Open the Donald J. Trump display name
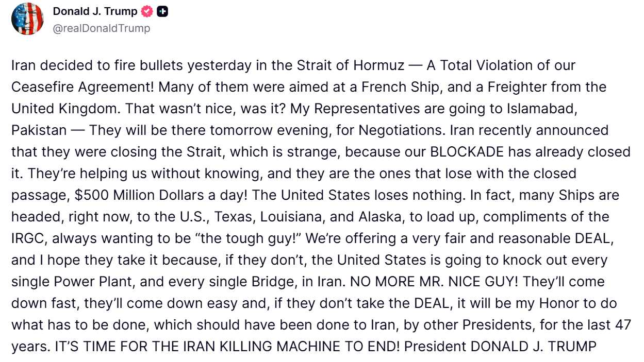This screenshot has width=644, height=362. pos(95,11)
